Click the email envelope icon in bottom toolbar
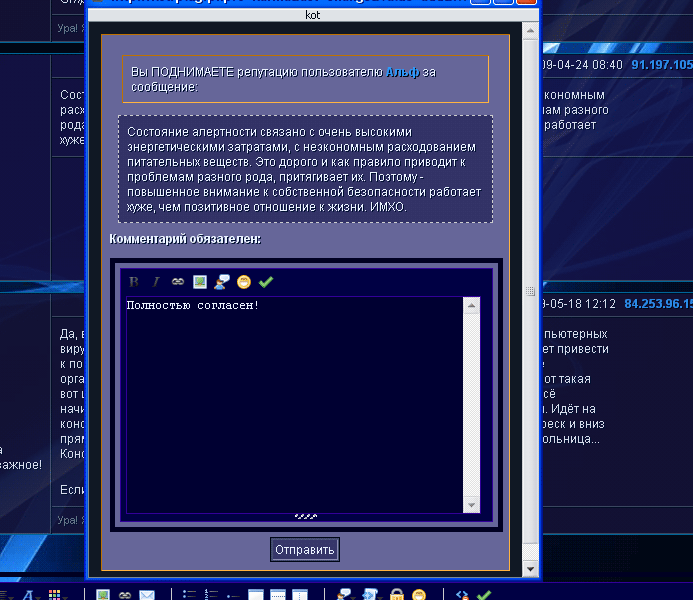Viewport: 693px width, 600px height. [147, 594]
